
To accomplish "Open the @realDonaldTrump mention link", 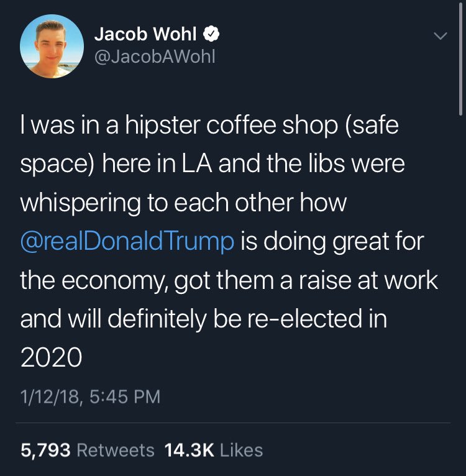I will (127, 241).
